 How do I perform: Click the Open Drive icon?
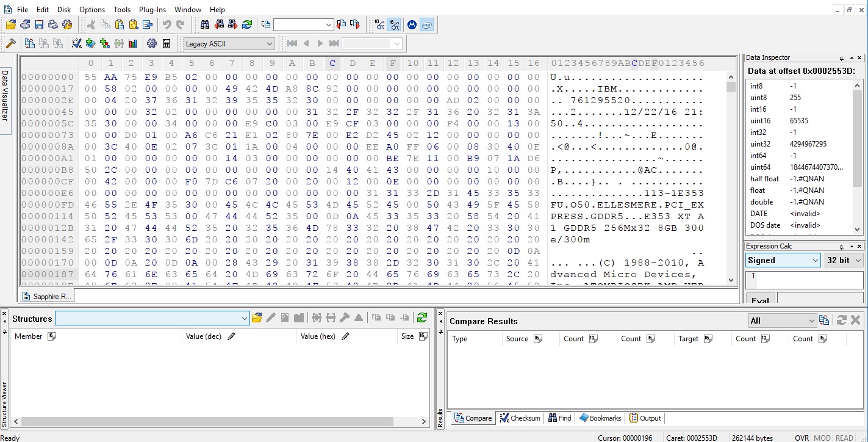tap(25, 24)
